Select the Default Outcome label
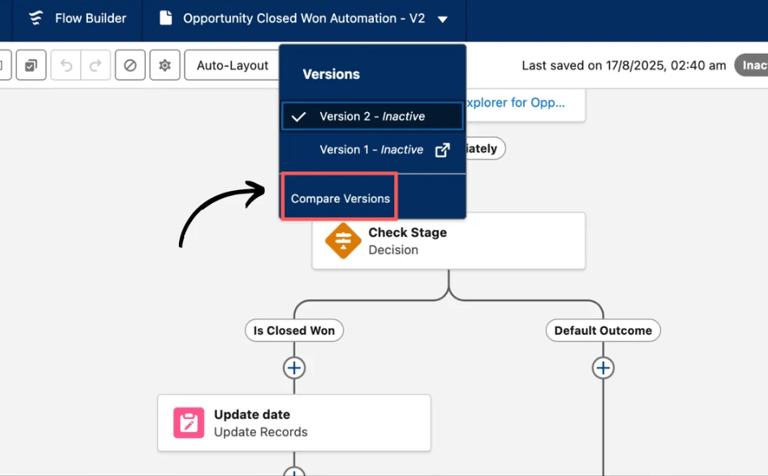Image resolution: width=768 pixels, height=476 pixels. pos(603,331)
